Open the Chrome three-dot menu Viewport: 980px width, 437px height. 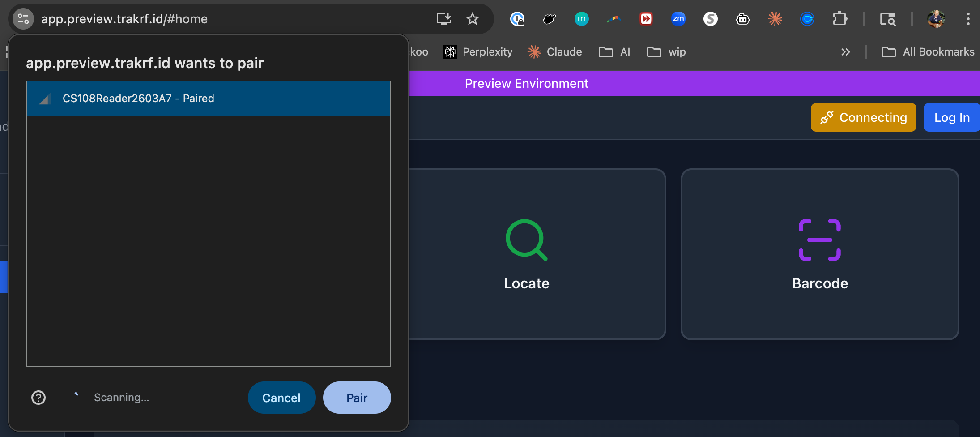point(968,19)
